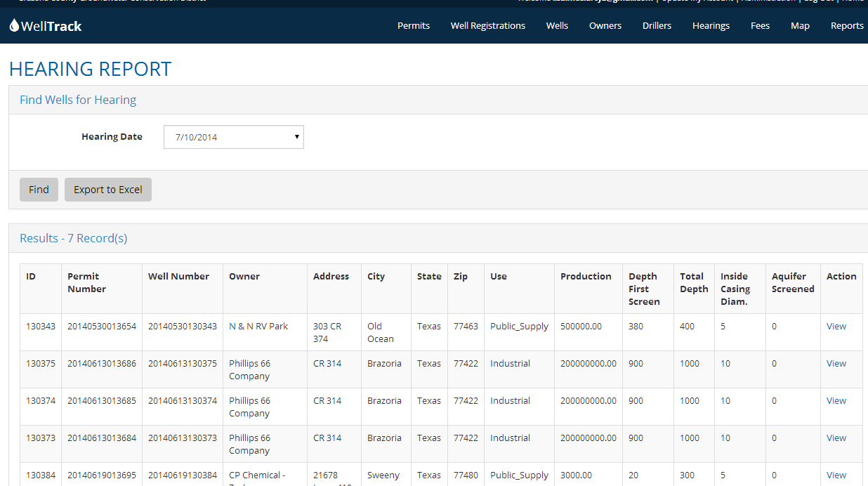Click the production value 500000.00
The height and width of the screenshot is (486, 868).
(x=581, y=326)
